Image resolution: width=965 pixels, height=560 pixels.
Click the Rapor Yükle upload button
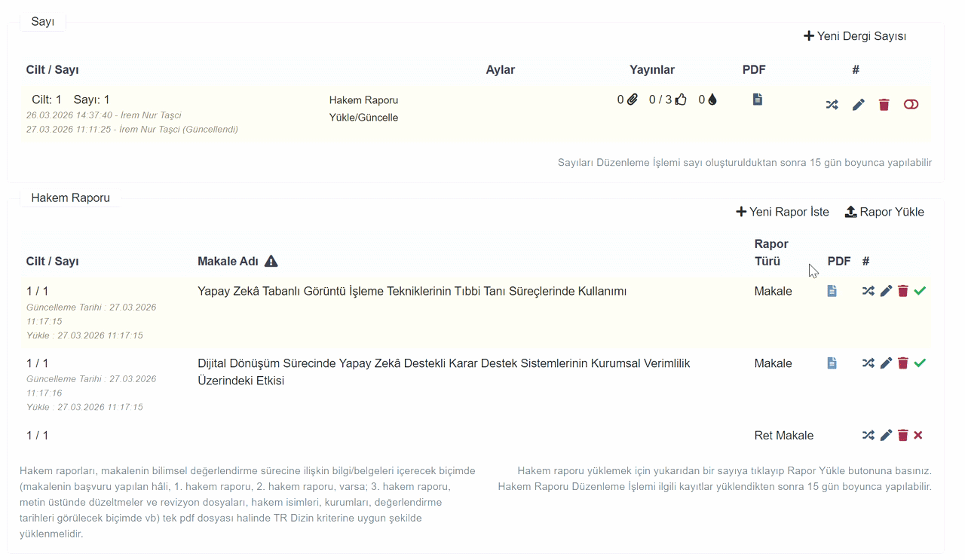pos(884,212)
